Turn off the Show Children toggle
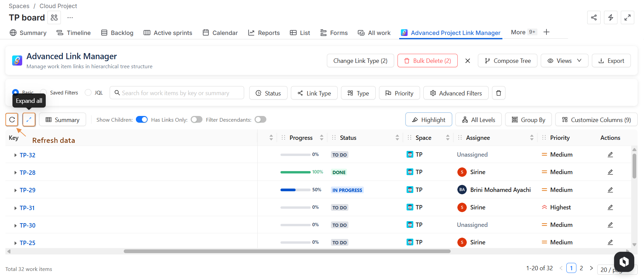 click(x=142, y=120)
